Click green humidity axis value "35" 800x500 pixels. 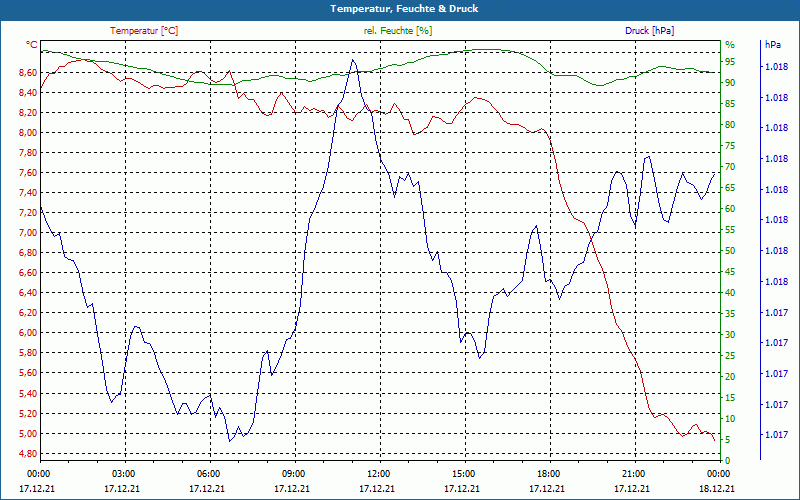[x=730, y=314]
